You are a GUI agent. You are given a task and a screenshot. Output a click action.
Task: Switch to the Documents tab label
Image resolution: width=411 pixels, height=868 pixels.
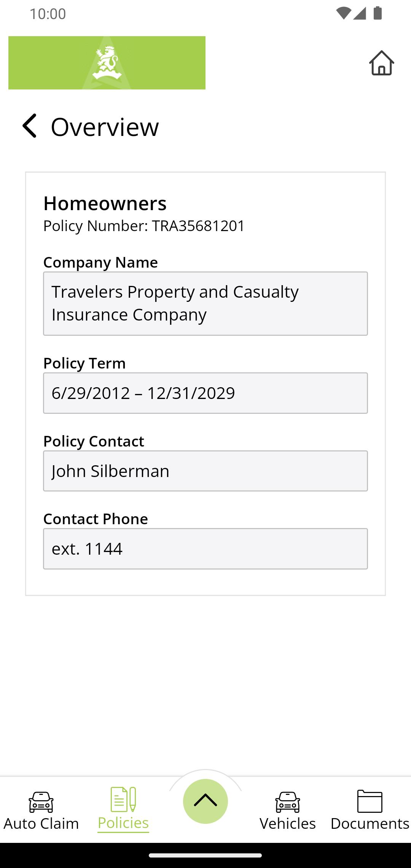click(x=370, y=823)
